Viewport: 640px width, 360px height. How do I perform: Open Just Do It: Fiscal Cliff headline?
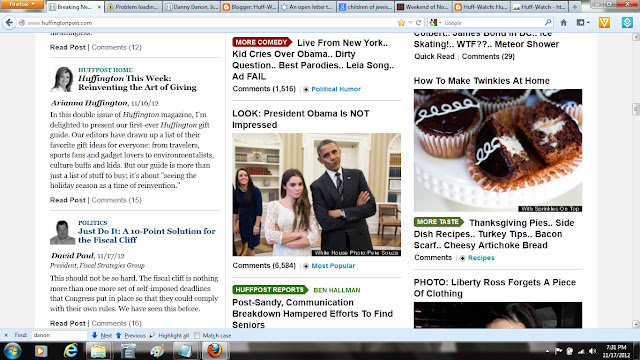coord(147,236)
